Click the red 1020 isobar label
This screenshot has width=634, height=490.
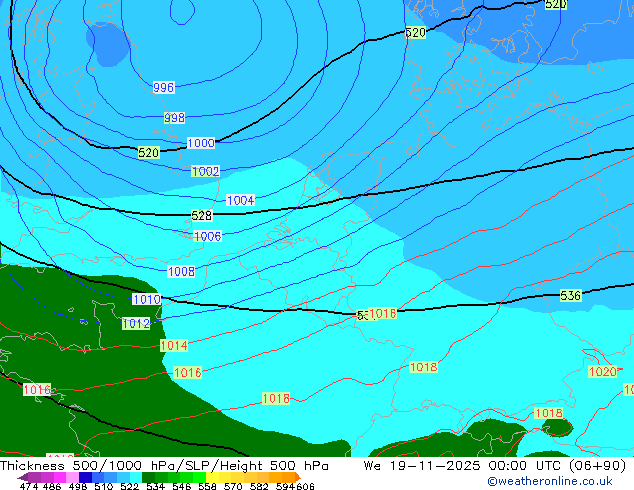[x=602, y=371]
